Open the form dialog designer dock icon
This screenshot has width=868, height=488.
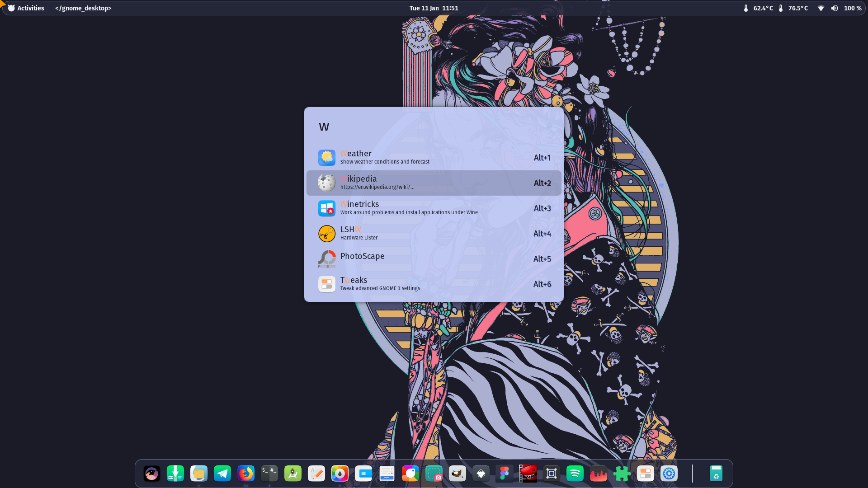[387, 474]
